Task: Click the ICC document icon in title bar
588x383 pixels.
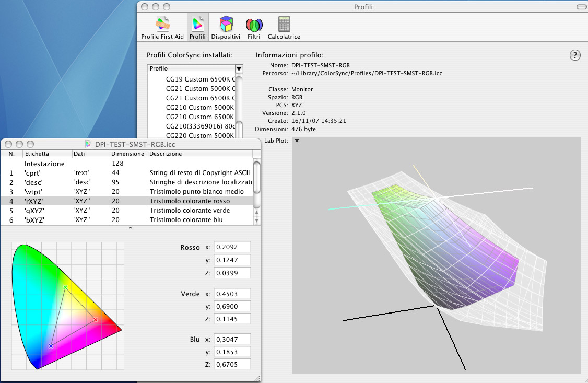Action: point(88,144)
